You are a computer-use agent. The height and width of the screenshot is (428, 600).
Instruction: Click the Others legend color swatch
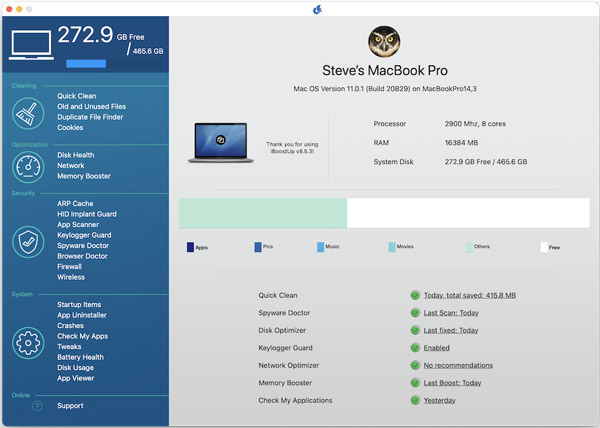coord(469,247)
